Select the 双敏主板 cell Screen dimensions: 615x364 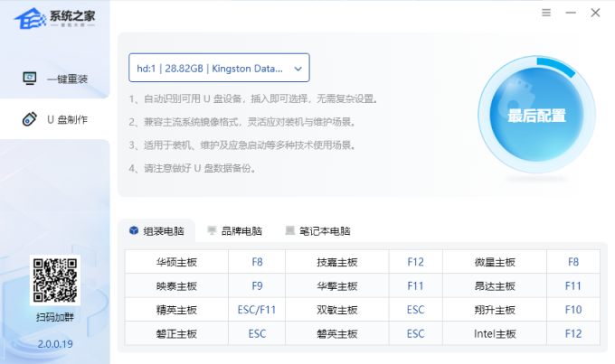pos(337,310)
